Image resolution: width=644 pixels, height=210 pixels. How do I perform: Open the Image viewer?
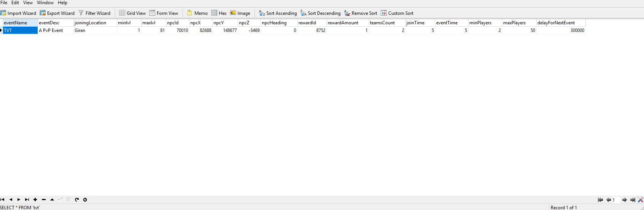pyautogui.click(x=240, y=13)
